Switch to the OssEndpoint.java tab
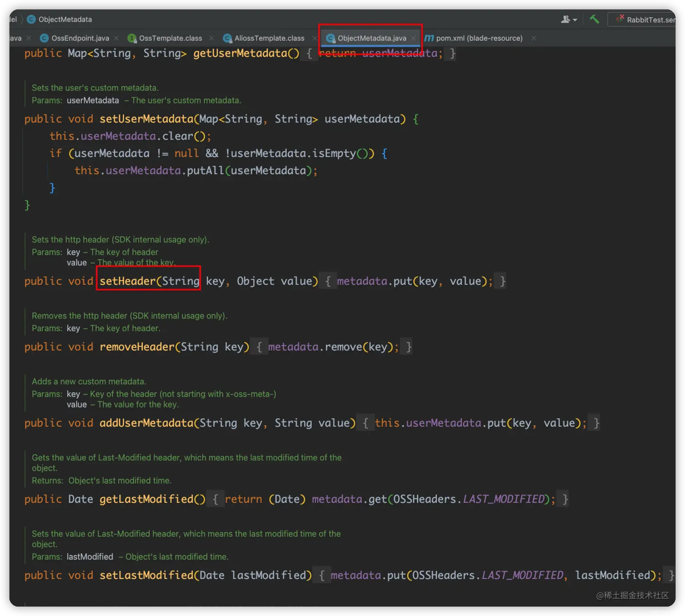 click(80, 38)
